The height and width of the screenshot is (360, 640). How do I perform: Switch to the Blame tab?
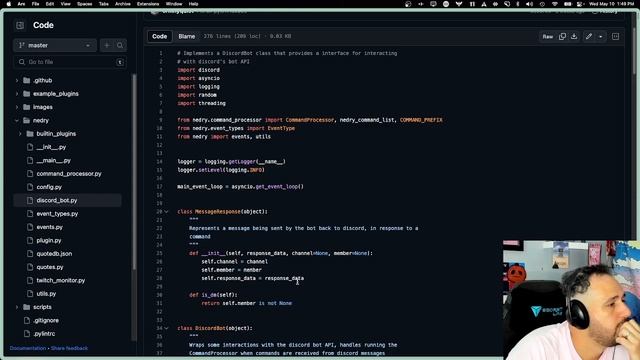pyautogui.click(x=187, y=36)
